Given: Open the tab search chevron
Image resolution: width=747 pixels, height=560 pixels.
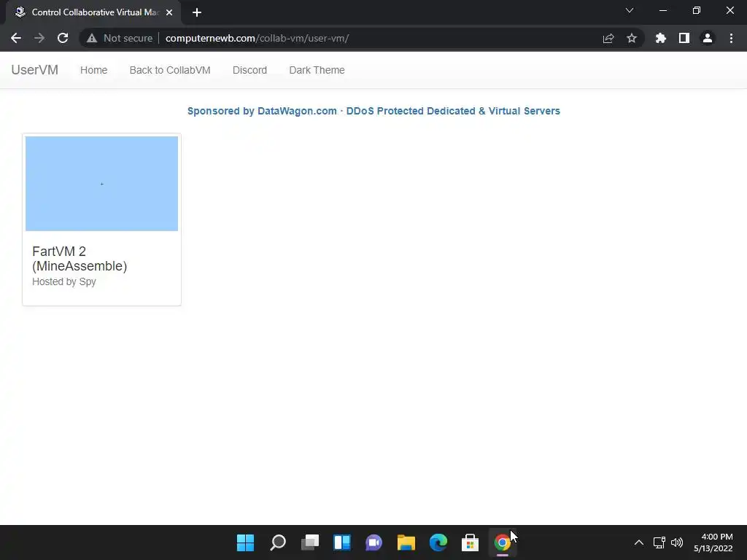Looking at the screenshot, I should point(630,10).
